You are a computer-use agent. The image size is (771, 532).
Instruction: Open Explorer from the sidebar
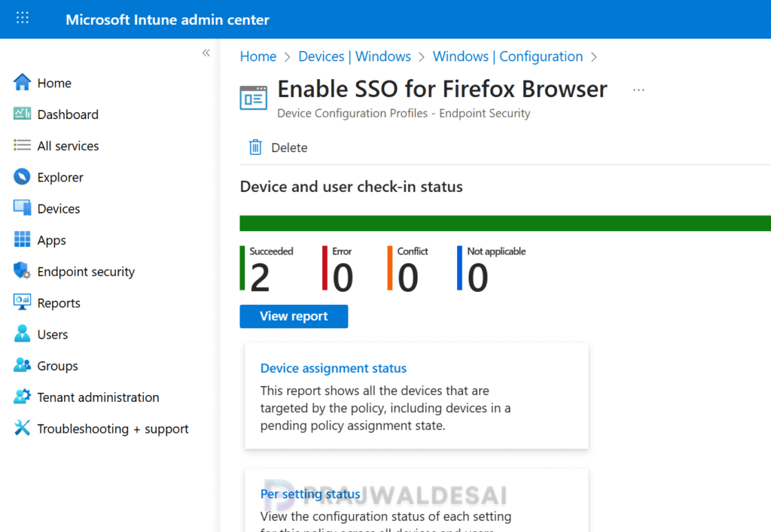pos(60,178)
